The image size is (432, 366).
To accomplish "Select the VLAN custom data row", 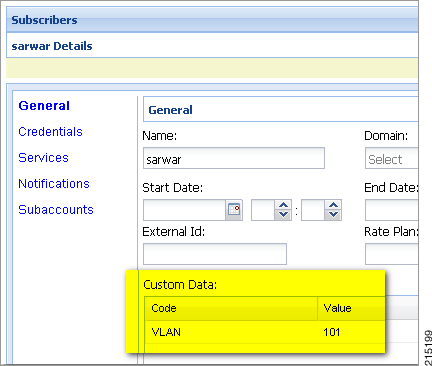I will click(x=265, y=332).
